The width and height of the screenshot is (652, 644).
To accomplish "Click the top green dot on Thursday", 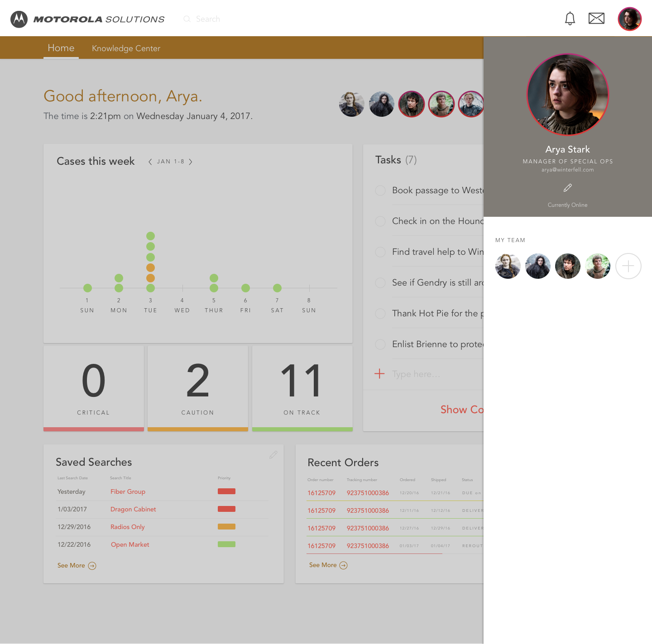I will tap(214, 278).
